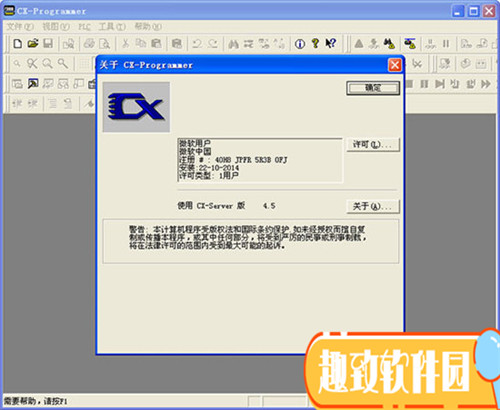Viewport: 500px width, 410px height.
Task: Click the binoculars Find icon
Action: [x=233, y=44]
